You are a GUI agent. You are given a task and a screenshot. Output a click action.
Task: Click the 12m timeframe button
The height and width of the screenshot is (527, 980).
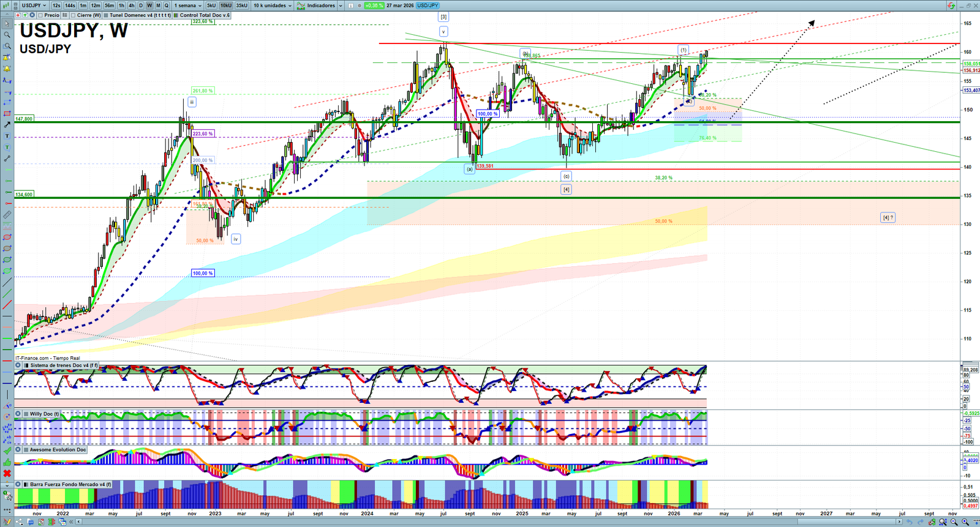click(96, 6)
